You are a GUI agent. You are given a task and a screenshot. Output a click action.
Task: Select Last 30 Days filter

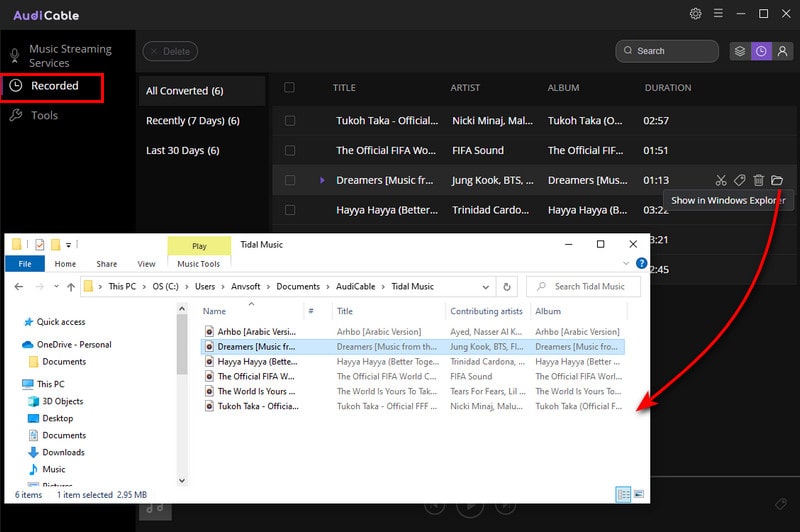click(183, 150)
